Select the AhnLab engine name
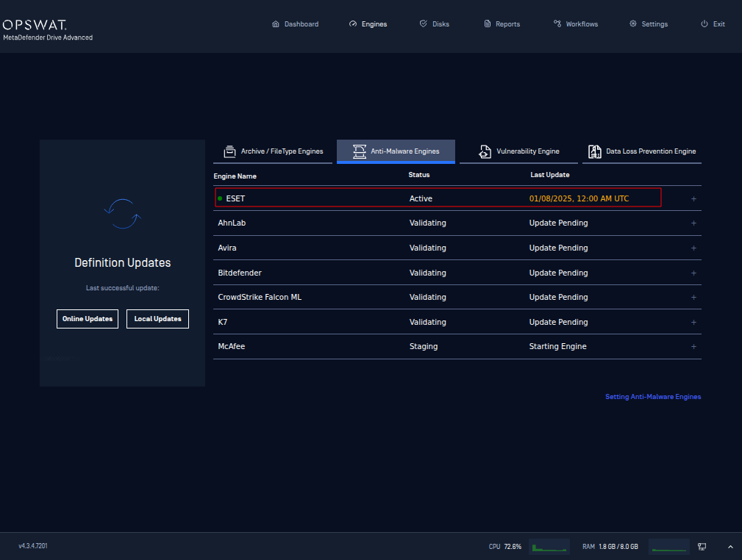742x560 pixels. 232,223
